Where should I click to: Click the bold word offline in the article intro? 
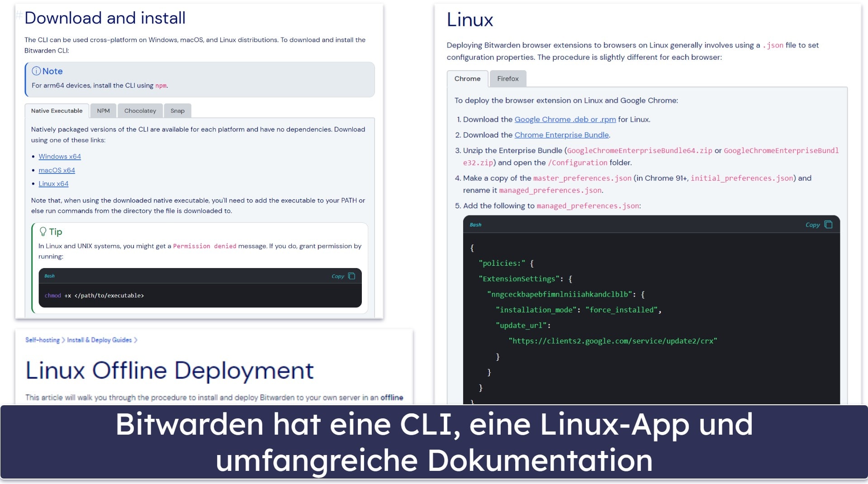coord(392,398)
